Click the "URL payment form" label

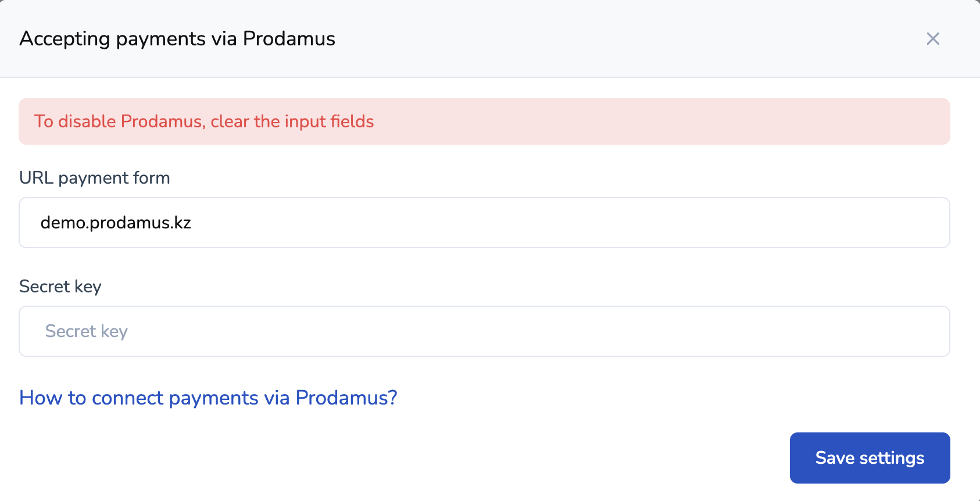pos(95,178)
